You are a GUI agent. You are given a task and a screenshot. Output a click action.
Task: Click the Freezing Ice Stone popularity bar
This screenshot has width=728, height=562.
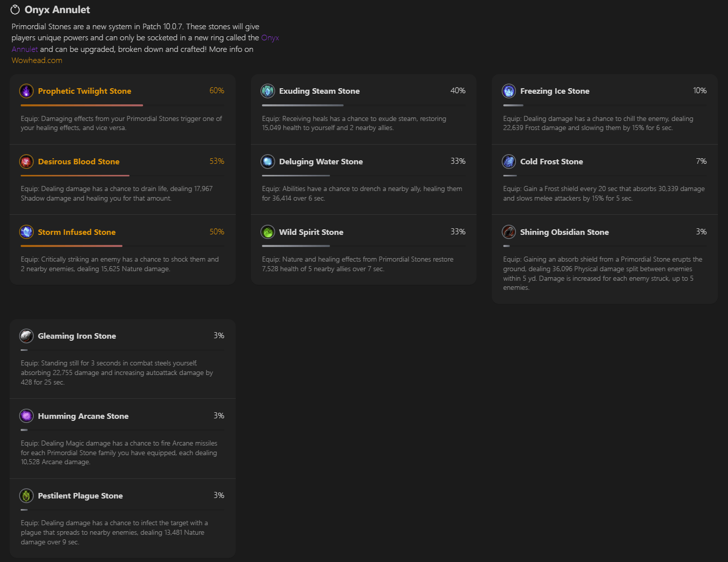[x=605, y=105]
